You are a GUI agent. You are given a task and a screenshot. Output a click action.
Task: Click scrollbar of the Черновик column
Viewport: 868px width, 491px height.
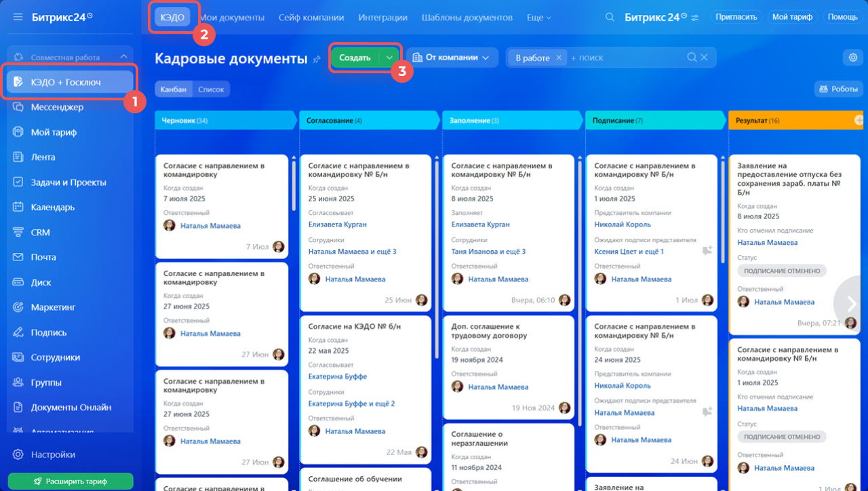tap(294, 186)
